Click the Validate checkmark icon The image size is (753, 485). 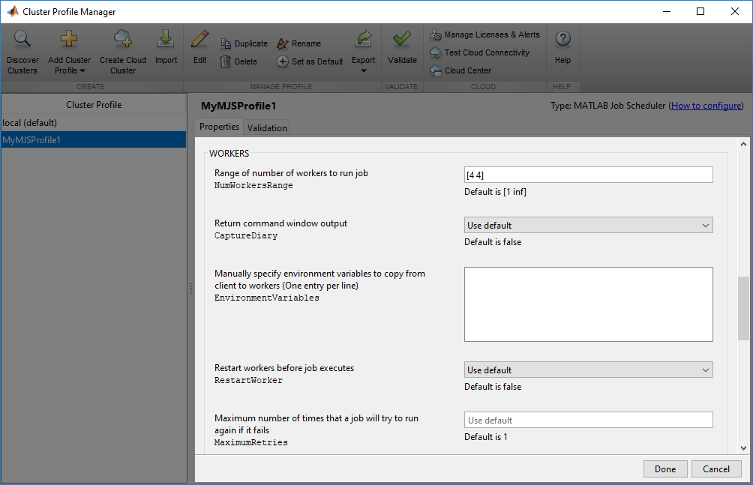tap(402, 39)
